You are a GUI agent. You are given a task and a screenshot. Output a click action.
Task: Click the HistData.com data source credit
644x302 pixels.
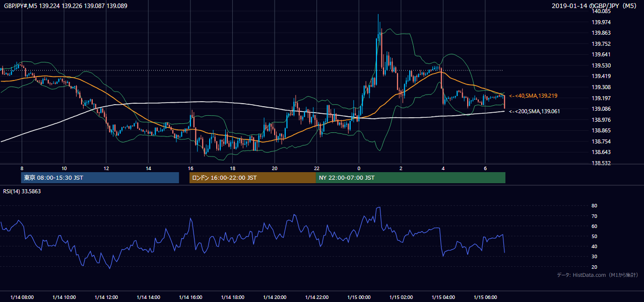pos(598,275)
